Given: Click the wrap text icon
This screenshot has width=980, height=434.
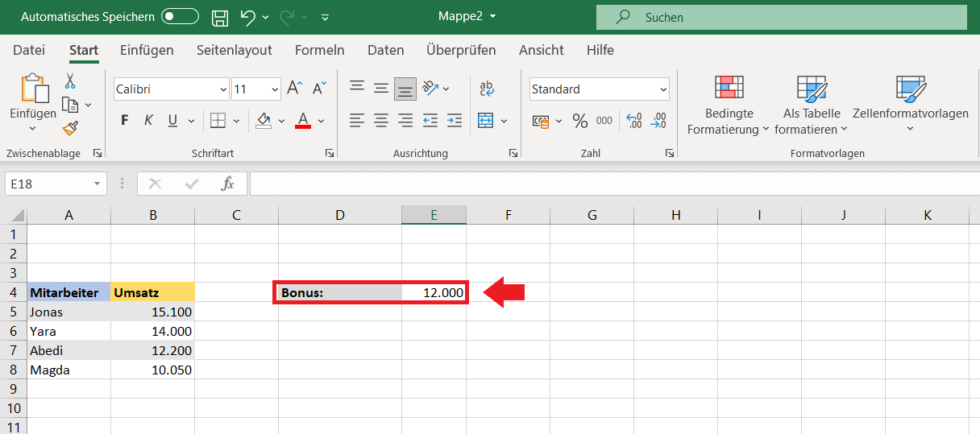Looking at the screenshot, I should (486, 89).
